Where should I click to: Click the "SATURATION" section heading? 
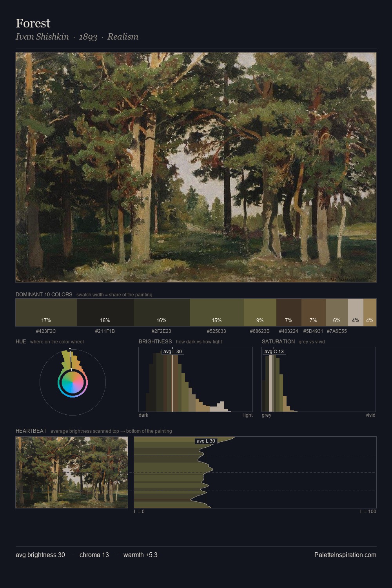pyautogui.click(x=278, y=341)
